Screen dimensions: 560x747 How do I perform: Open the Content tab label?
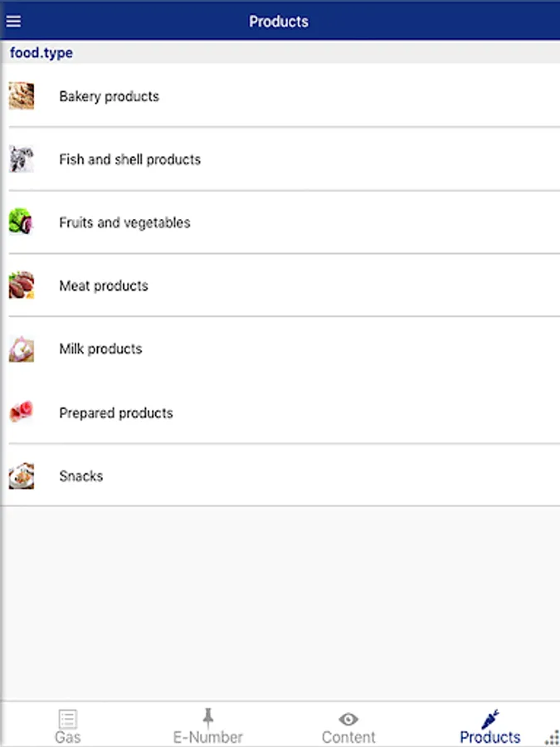tap(348, 737)
